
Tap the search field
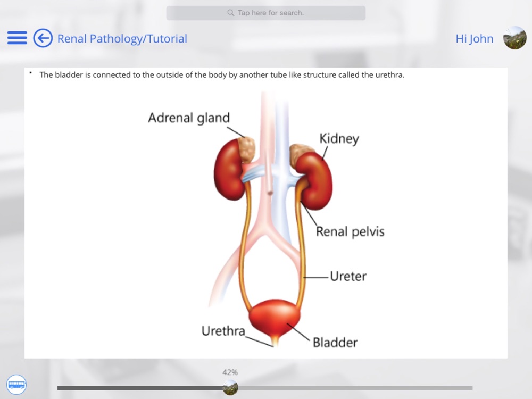[265, 13]
